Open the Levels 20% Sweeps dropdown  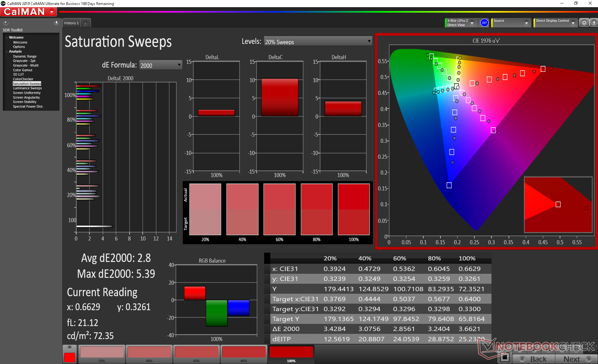(x=318, y=41)
